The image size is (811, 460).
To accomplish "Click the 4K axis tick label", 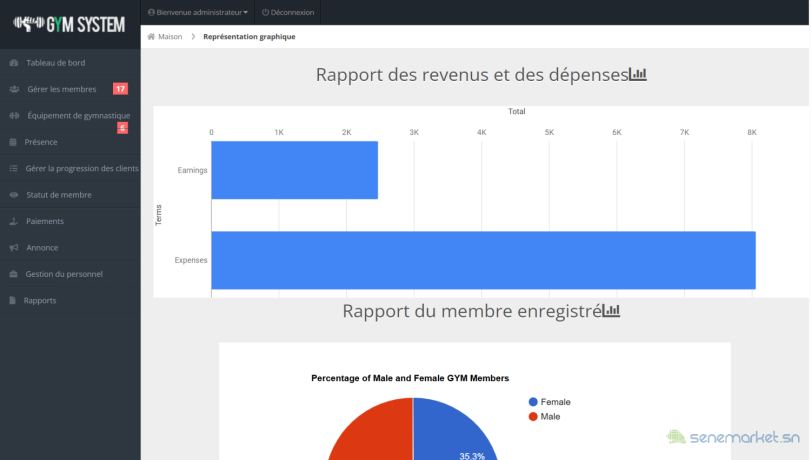I will coord(482,132).
